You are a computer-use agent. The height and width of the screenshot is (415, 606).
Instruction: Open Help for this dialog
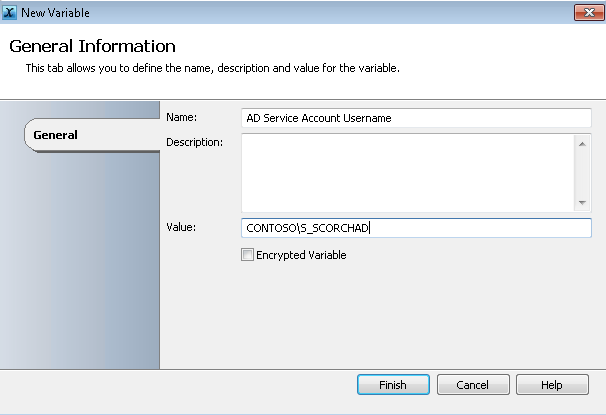pyautogui.click(x=552, y=385)
